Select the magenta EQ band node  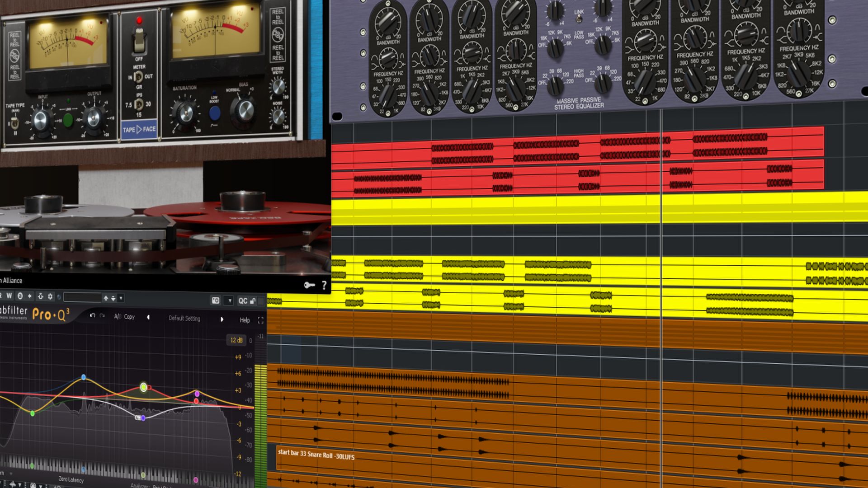pos(197,393)
